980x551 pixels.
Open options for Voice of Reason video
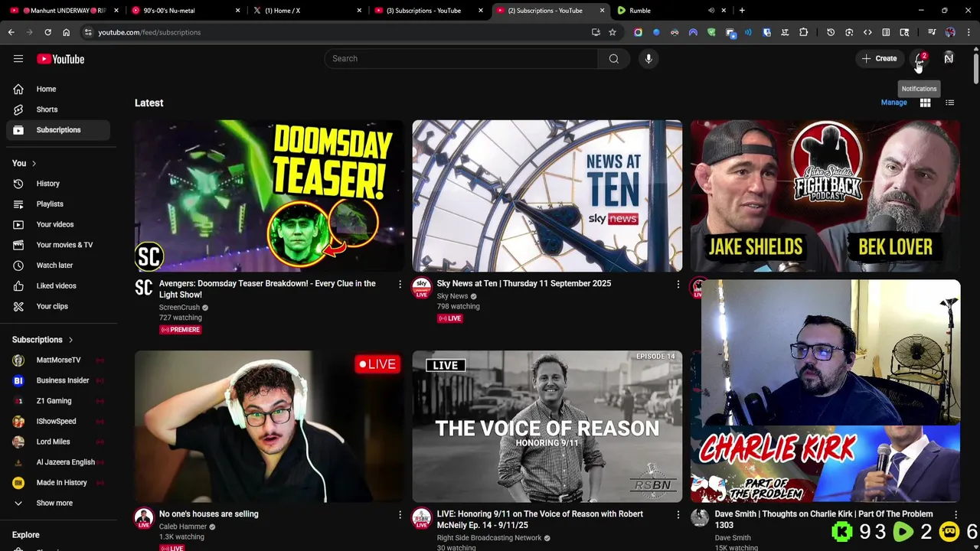point(678,514)
